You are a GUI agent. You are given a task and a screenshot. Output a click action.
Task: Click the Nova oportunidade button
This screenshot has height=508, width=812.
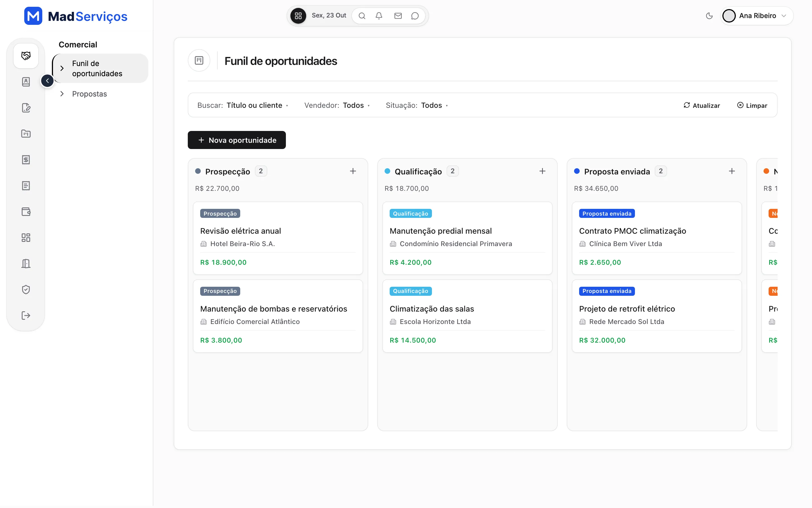click(x=237, y=140)
